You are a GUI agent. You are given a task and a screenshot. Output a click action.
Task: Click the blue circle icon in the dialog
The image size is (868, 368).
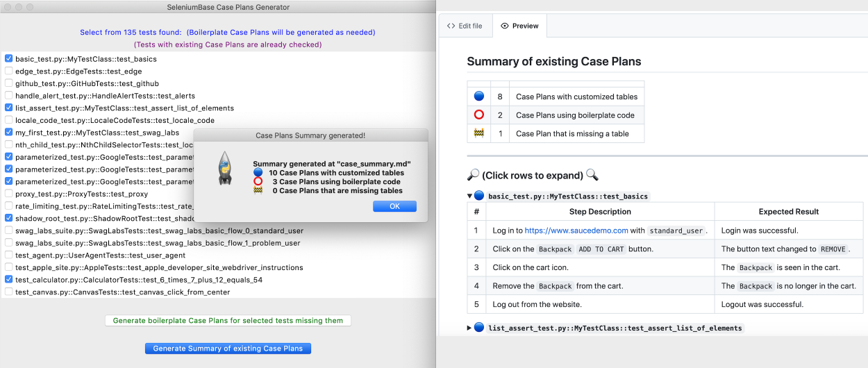point(258,172)
